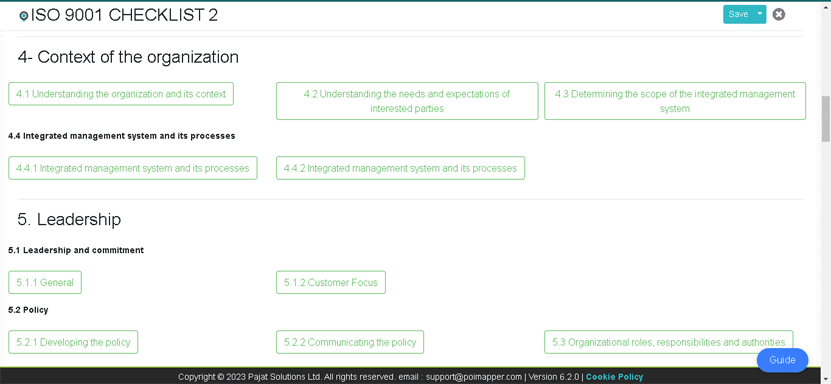This screenshot has width=831, height=384.
Task: Close the checklist with the X icon
Action: [x=779, y=14]
